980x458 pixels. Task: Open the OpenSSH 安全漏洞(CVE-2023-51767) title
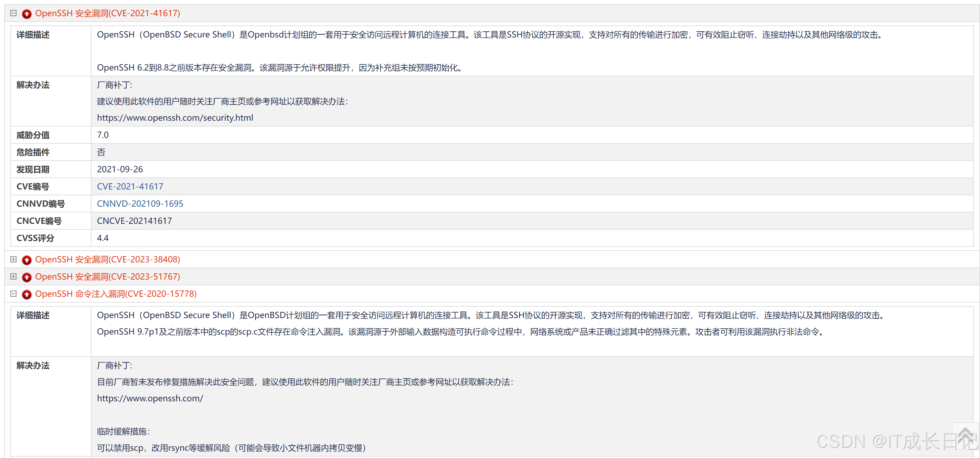108,276
